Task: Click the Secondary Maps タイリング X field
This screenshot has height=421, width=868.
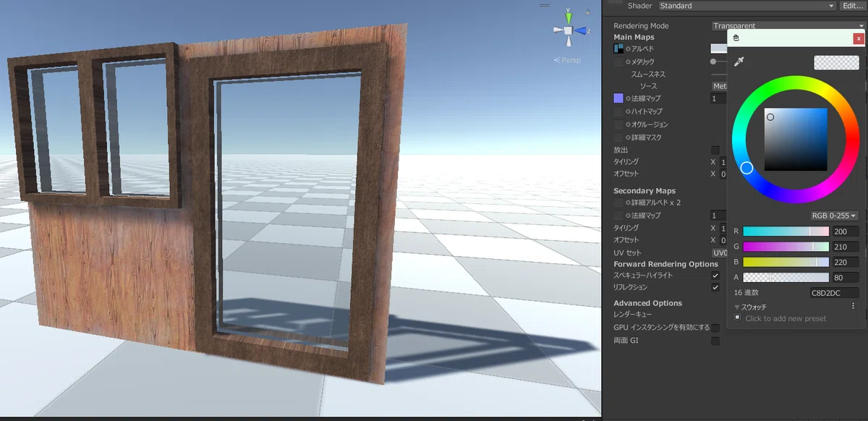Action: point(723,229)
